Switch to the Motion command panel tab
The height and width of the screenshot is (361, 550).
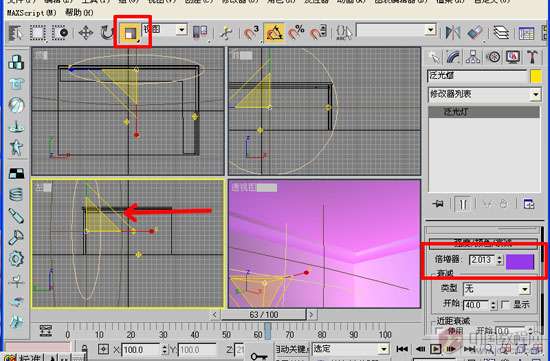[x=494, y=57]
